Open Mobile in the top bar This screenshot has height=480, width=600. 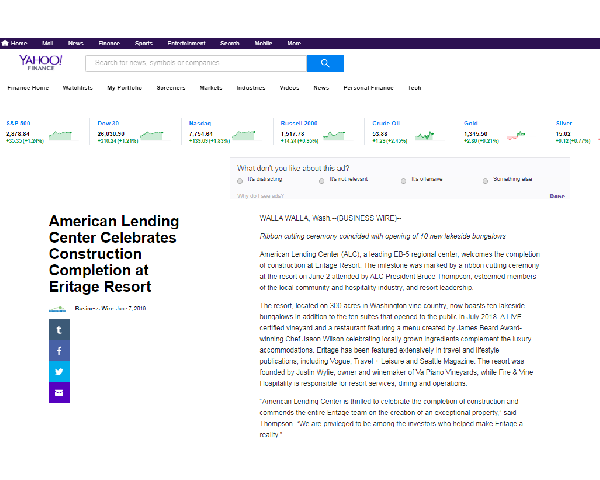coord(263,43)
